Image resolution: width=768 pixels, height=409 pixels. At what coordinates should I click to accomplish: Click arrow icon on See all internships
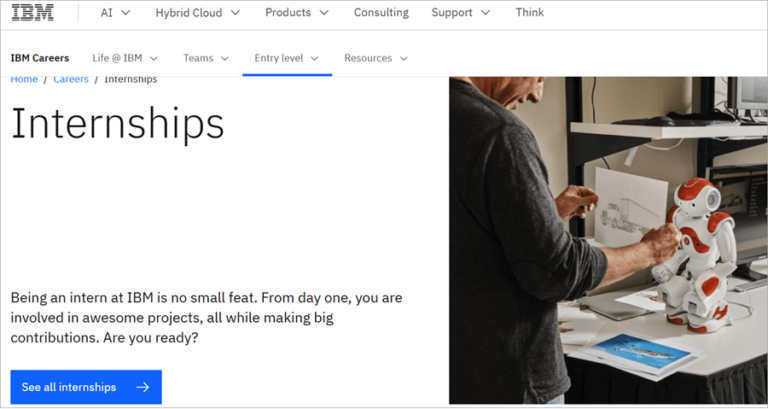(x=143, y=387)
